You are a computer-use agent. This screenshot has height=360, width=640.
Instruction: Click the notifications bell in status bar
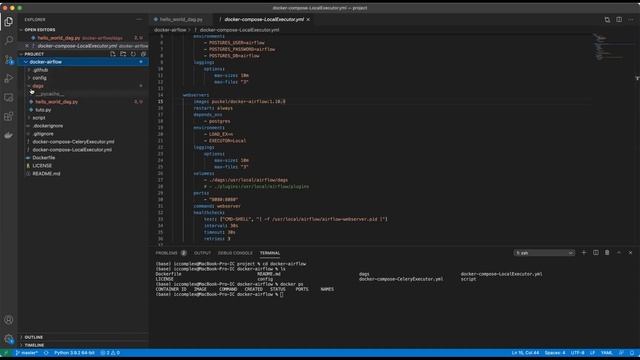click(632, 353)
